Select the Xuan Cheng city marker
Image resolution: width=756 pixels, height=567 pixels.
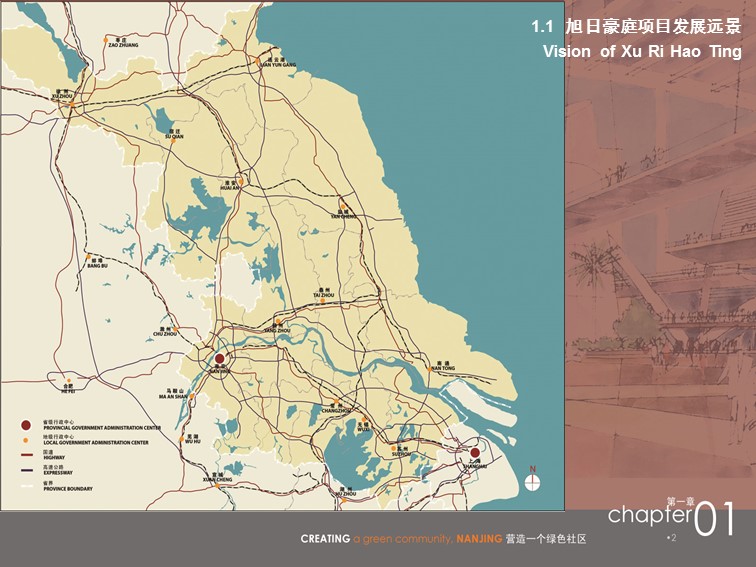pos(218,484)
